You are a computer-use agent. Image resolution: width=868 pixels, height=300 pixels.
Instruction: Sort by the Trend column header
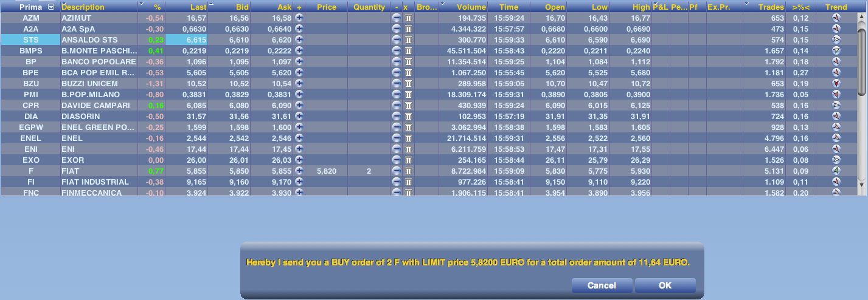coord(836,7)
